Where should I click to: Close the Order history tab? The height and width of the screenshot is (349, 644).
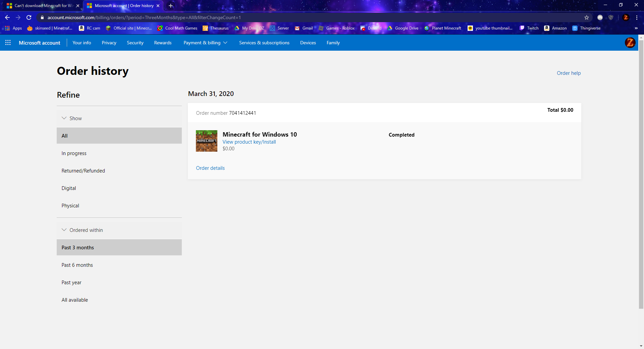pos(158,6)
